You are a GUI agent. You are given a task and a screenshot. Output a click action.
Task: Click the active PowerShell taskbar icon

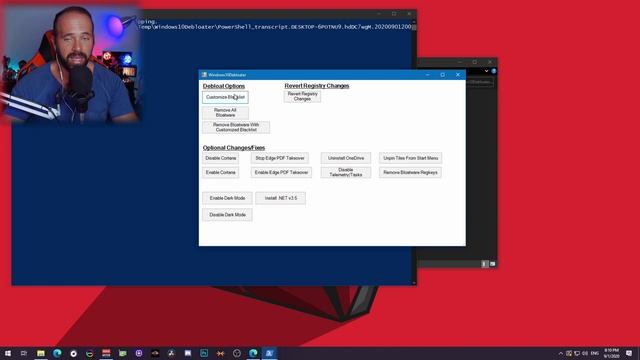269,353
